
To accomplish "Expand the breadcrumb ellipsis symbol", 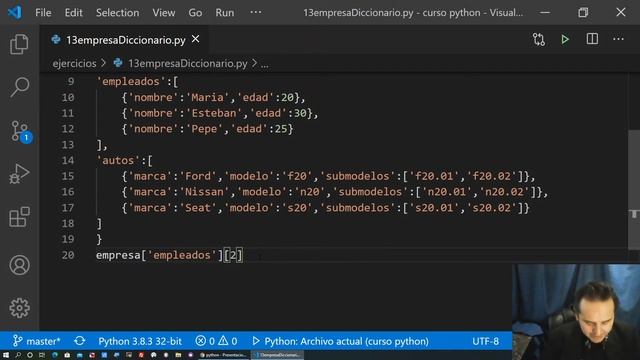I will [264, 64].
